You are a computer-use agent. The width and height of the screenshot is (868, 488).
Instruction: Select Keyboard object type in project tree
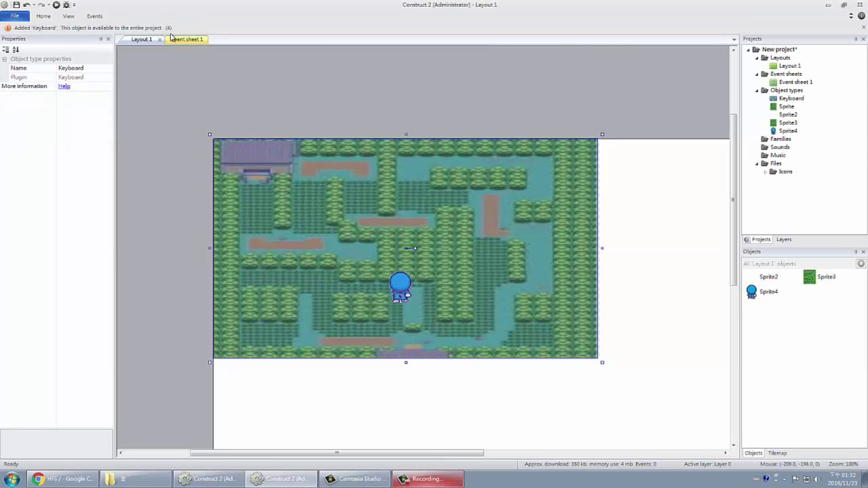(791, 98)
